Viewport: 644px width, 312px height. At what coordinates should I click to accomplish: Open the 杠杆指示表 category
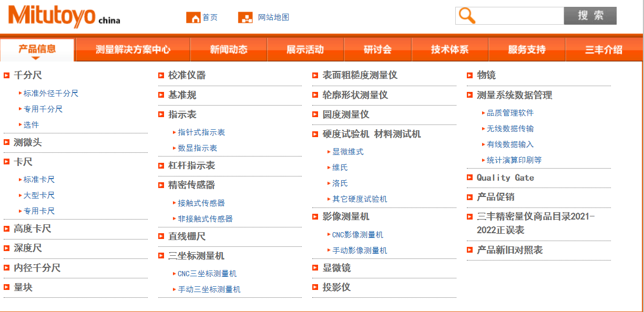[x=192, y=165]
